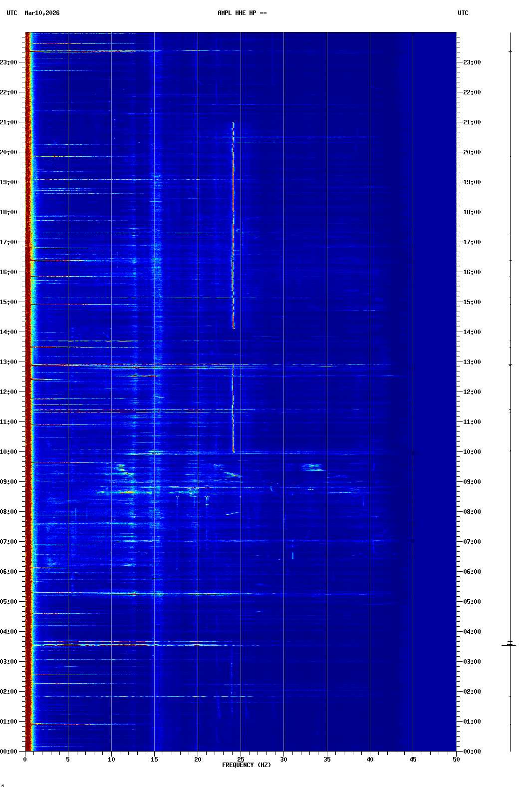This screenshot has height=791, width=532.
Task: Click the Mar10,2026 date label
Action: tap(42, 13)
